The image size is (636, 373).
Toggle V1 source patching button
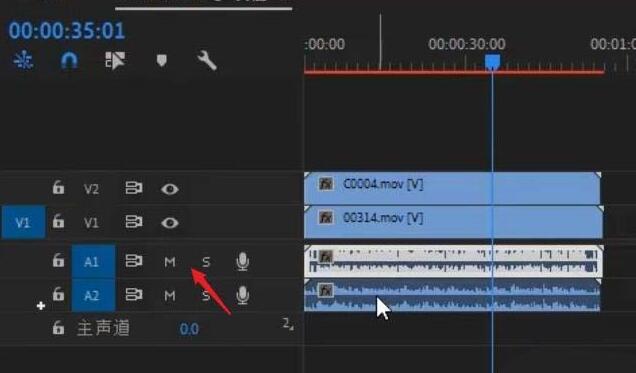pos(23,222)
